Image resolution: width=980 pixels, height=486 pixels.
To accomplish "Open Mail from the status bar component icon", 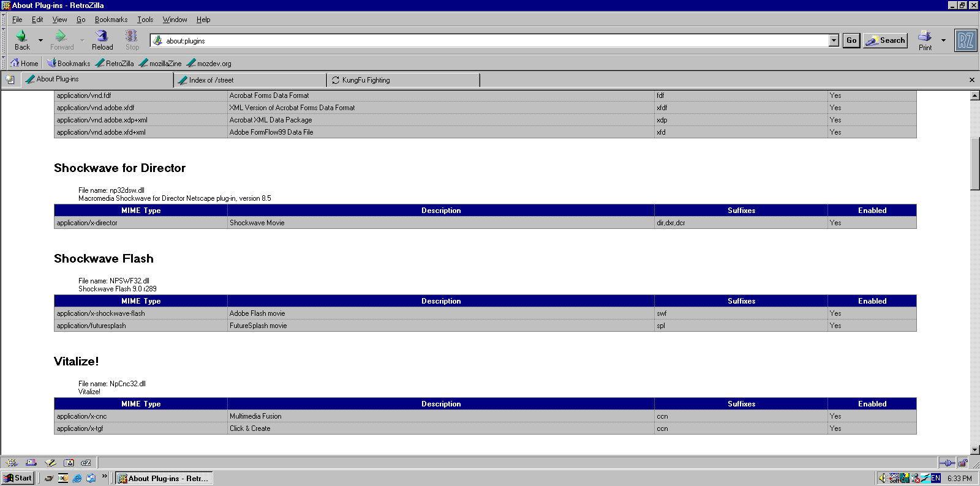I will click(31, 463).
